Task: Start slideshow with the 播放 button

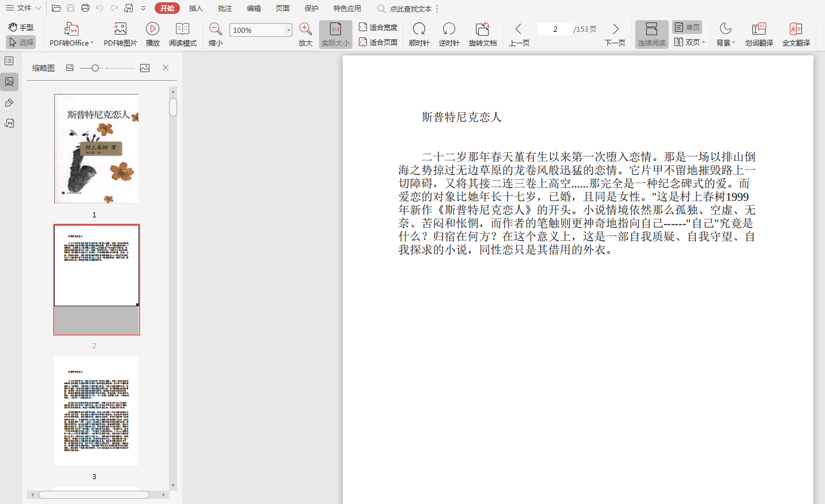Action: pyautogui.click(x=153, y=35)
